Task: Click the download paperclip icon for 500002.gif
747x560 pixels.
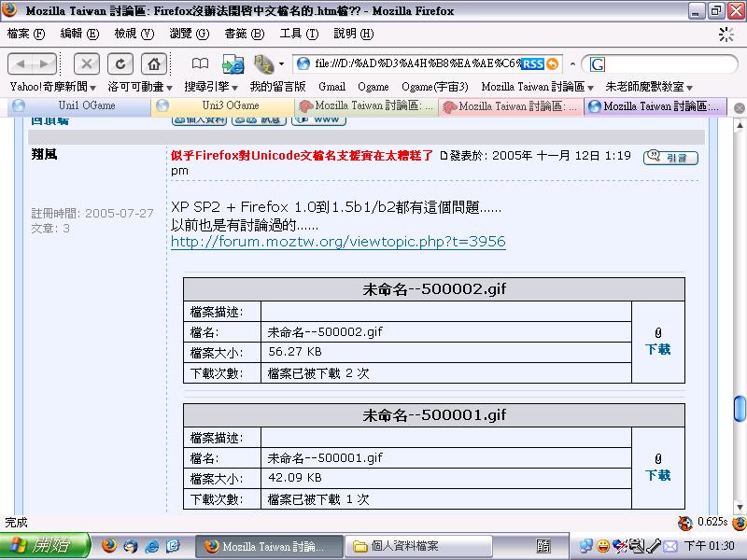Action: (x=658, y=333)
